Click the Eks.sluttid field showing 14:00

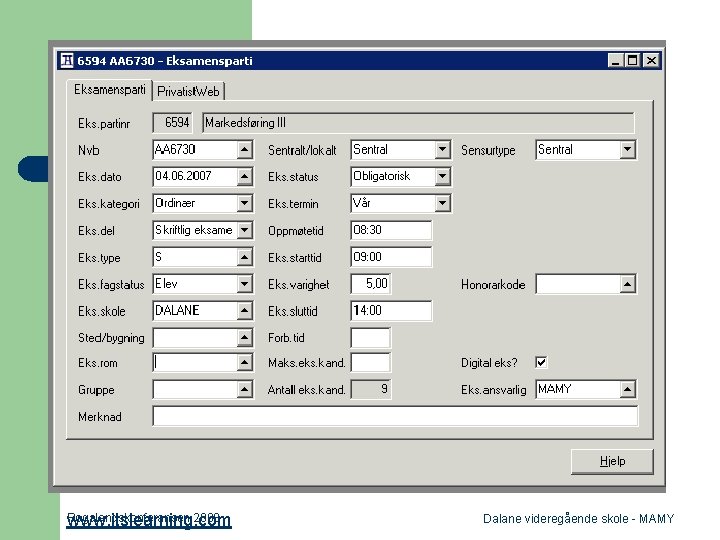391,311
